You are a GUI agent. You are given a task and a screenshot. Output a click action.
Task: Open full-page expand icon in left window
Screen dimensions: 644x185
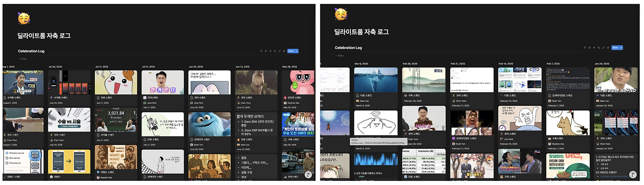click(280, 51)
